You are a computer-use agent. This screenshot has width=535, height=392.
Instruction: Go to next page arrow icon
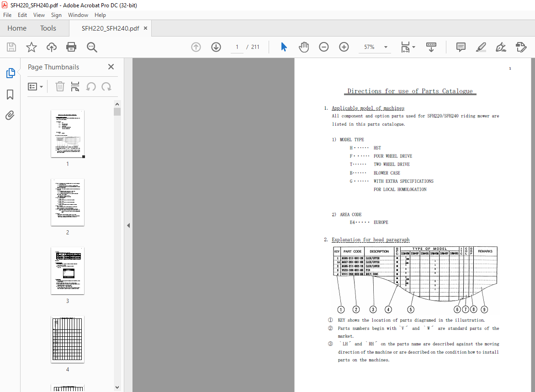click(x=216, y=47)
